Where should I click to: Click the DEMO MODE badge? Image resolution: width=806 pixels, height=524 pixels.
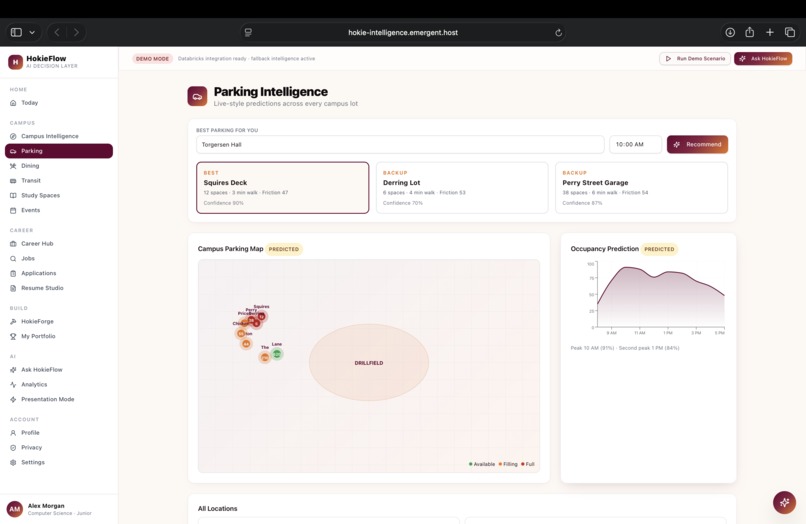point(152,59)
